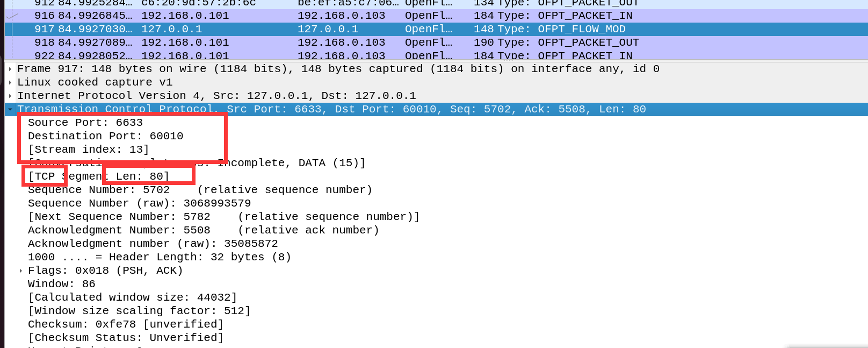
Task: Expand the Frame 917 tree arrow
Action: tap(10, 69)
